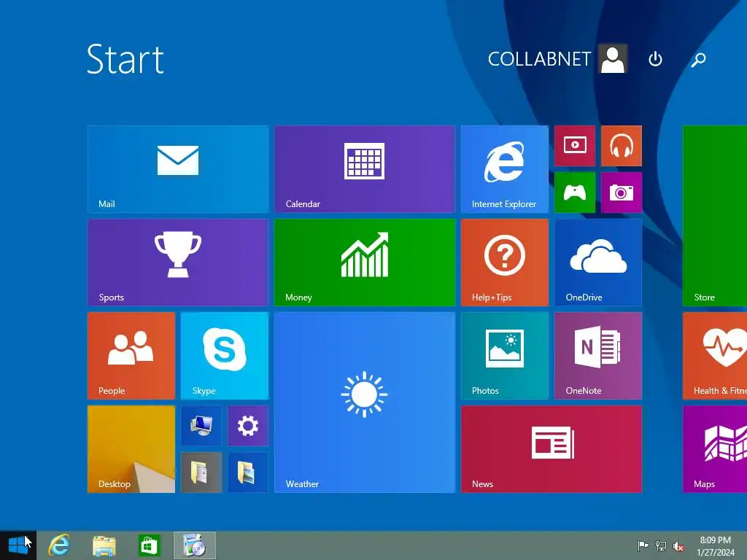Open Action Center flag tray icon
The width and height of the screenshot is (747, 560).
point(643,545)
